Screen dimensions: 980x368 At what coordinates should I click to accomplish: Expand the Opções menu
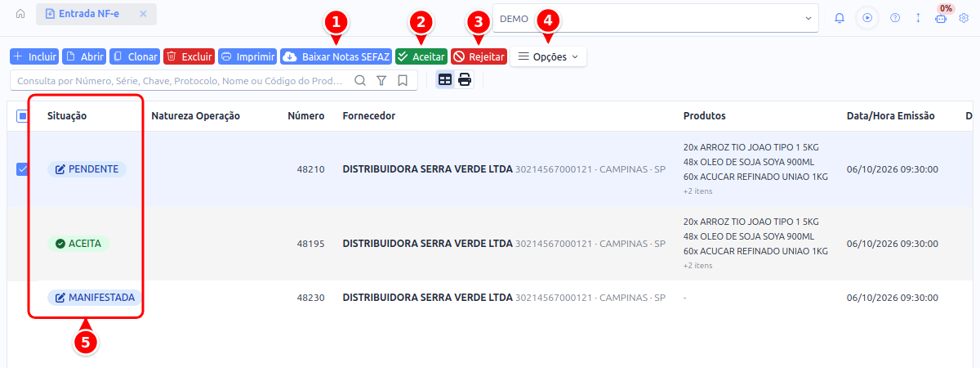(548, 57)
